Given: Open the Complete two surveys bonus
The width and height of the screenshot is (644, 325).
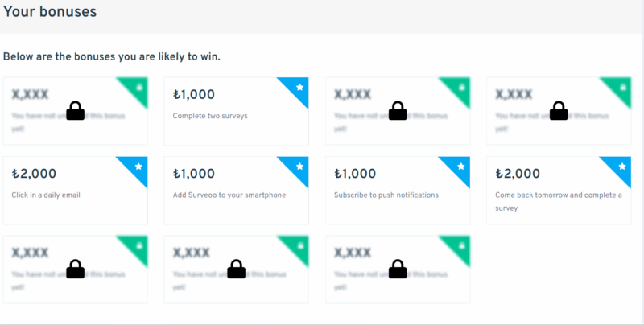Looking at the screenshot, I should [x=236, y=111].
